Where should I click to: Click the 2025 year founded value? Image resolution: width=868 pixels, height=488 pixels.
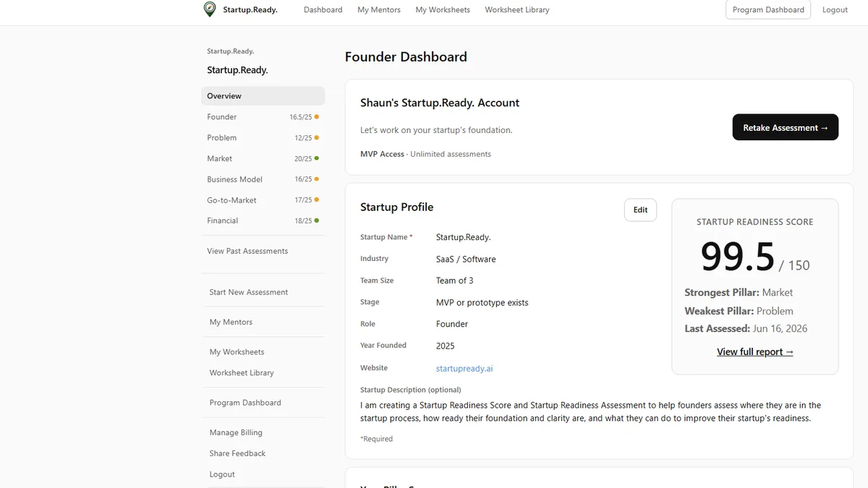point(446,346)
